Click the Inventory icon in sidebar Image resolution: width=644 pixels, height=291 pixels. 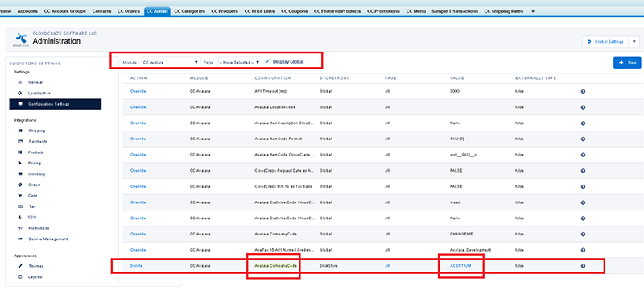point(19,174)
